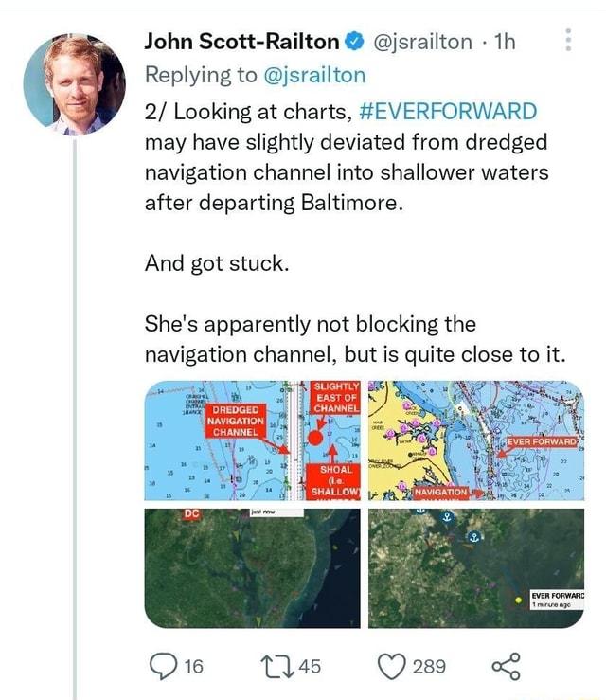
Task: Click the John Scott-Railton display name
Action: tap(241, 42)
